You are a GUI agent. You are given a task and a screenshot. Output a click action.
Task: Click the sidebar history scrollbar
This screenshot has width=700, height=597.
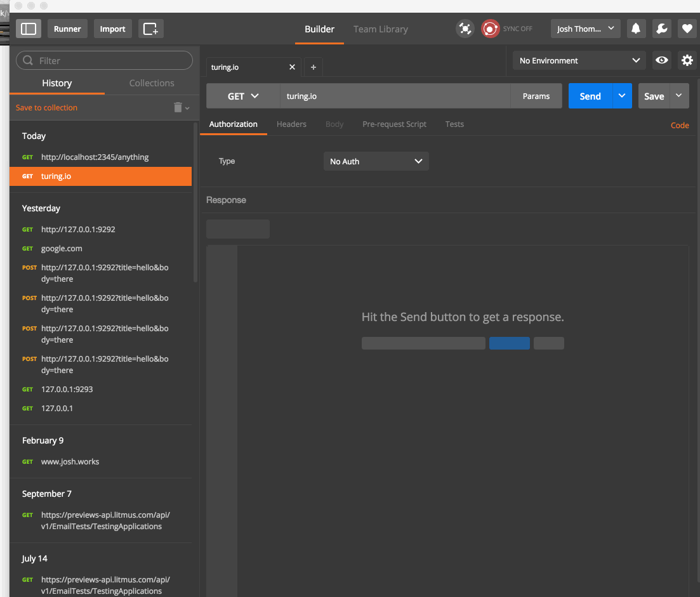point(195,203)
